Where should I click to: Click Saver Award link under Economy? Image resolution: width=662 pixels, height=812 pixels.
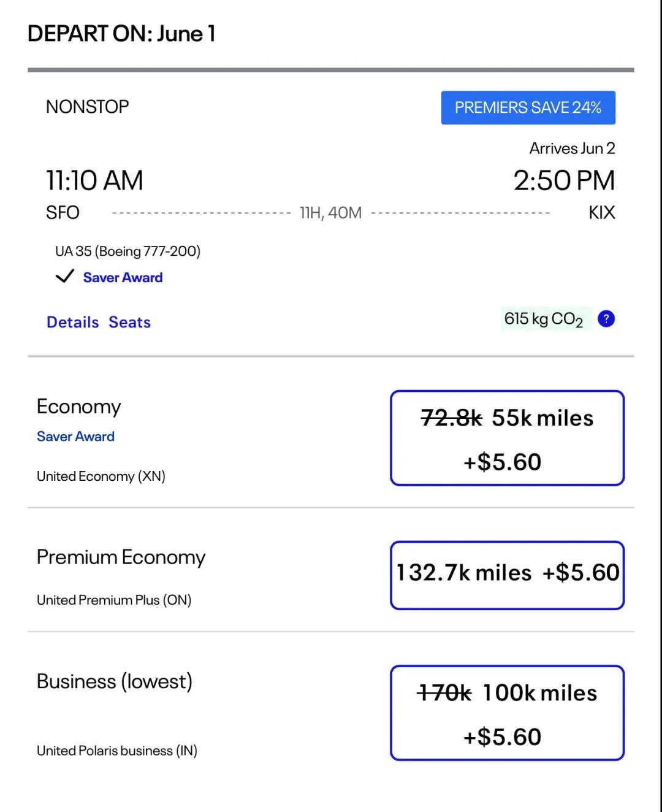pos(75,436)
